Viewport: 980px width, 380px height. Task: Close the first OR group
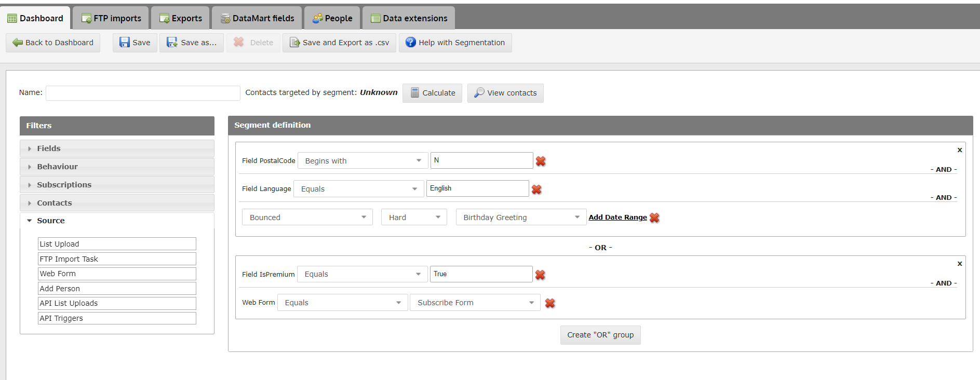(960, 150)
